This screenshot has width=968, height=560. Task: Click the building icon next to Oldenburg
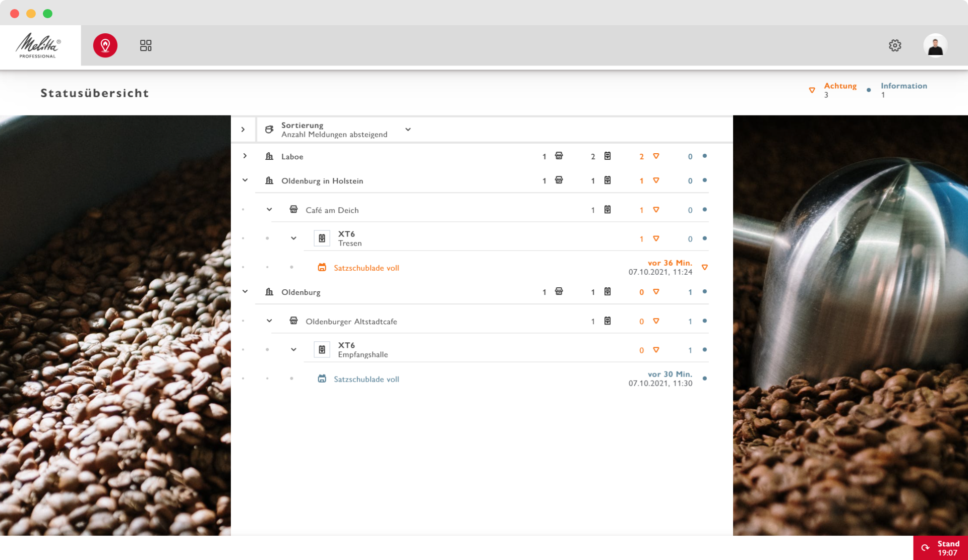click(269, 292)
